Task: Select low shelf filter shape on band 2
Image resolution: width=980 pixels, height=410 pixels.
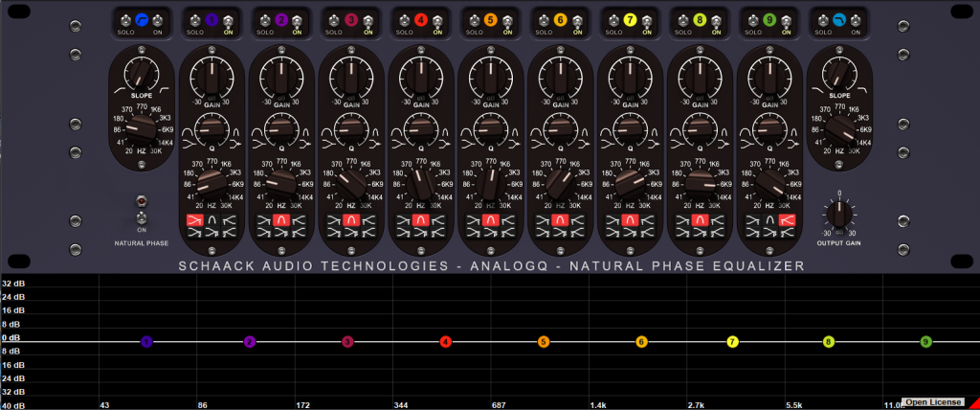Action: [x=264, y=220]
